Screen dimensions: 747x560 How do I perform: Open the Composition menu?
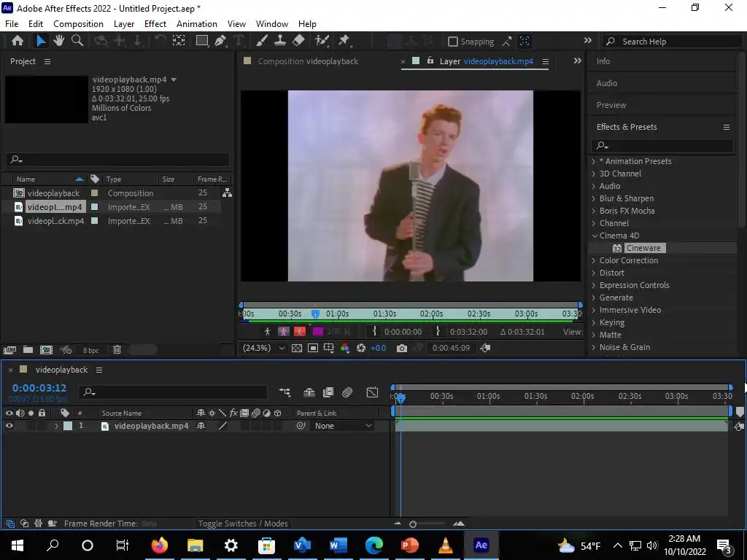(78, 24)
